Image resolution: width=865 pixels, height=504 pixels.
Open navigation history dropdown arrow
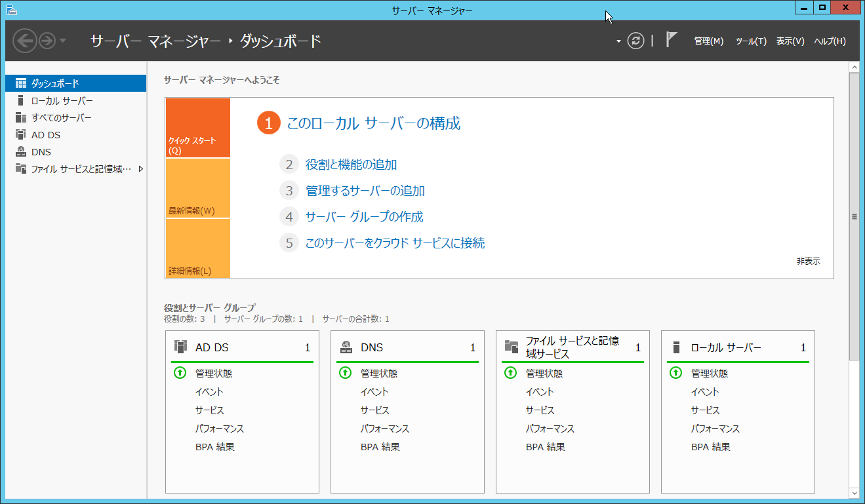(x=63, y=41)
